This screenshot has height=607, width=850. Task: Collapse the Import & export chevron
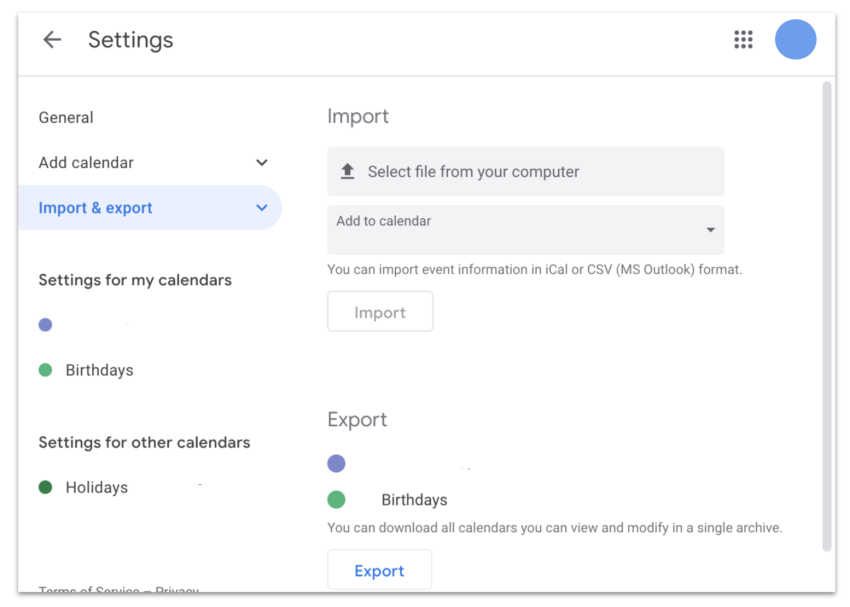point(262,208)
